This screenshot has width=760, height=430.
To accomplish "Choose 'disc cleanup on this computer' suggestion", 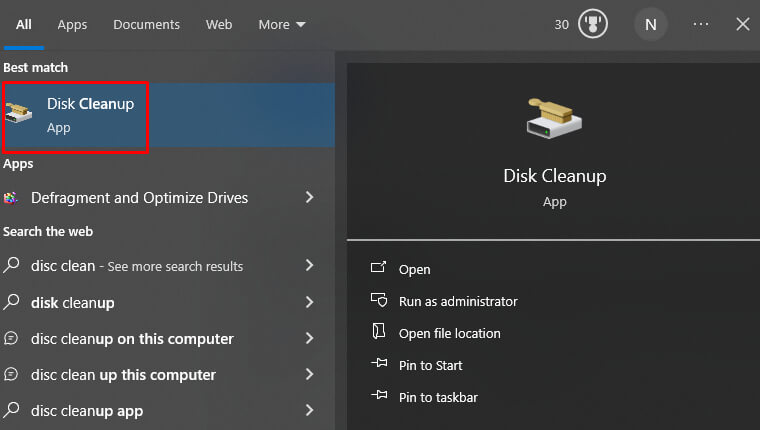I will [x=132, y=338].
